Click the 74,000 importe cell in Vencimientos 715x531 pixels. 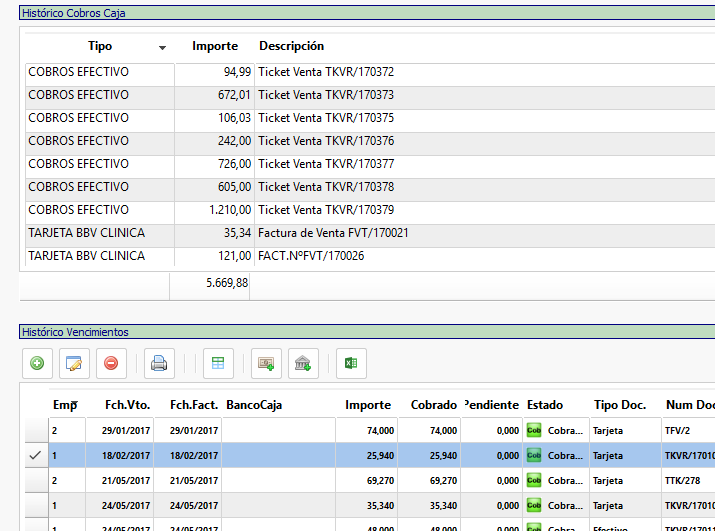[x=367, y=431]
